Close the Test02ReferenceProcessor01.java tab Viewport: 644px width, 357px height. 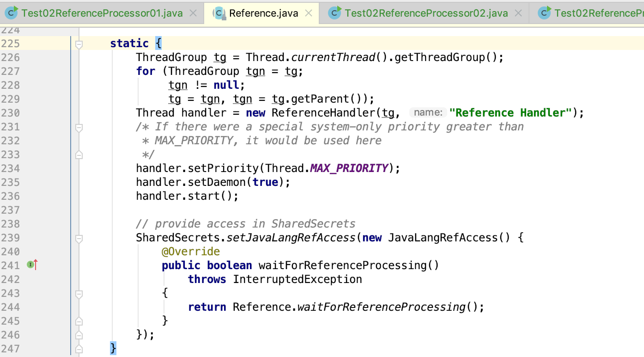pyautogui.click(x=193, y=13)
